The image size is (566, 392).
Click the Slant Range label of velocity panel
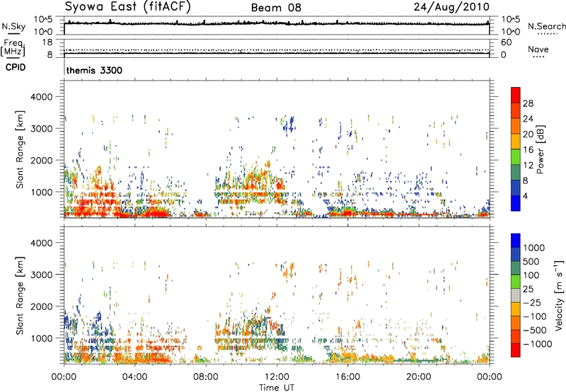click(x=20, y=295)
